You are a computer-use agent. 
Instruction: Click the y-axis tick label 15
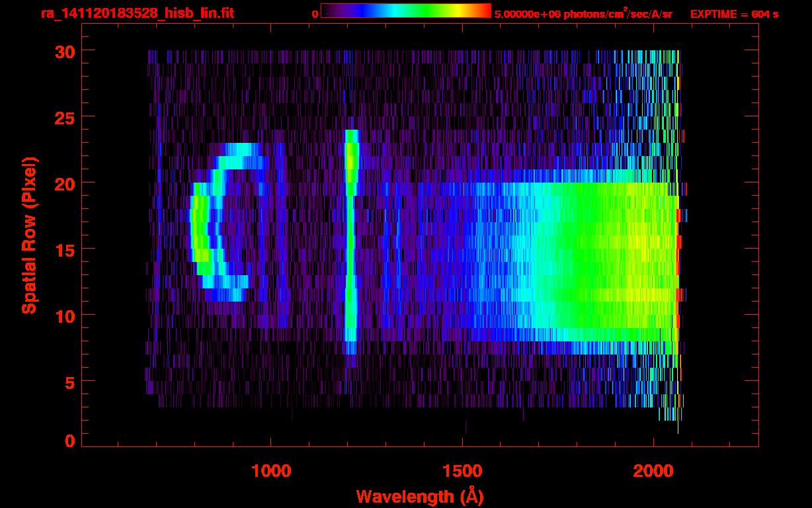tap(64, 249)
